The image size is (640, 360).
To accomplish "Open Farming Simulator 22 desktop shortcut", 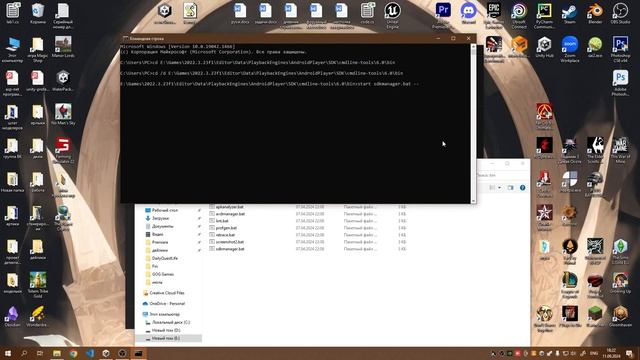I will (x=63, y=150).
